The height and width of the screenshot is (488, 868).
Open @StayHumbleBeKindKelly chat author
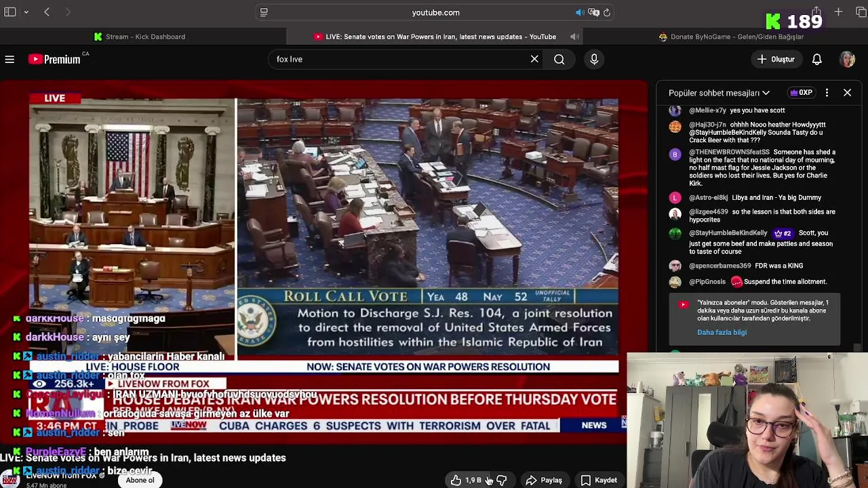pos(728,233)
